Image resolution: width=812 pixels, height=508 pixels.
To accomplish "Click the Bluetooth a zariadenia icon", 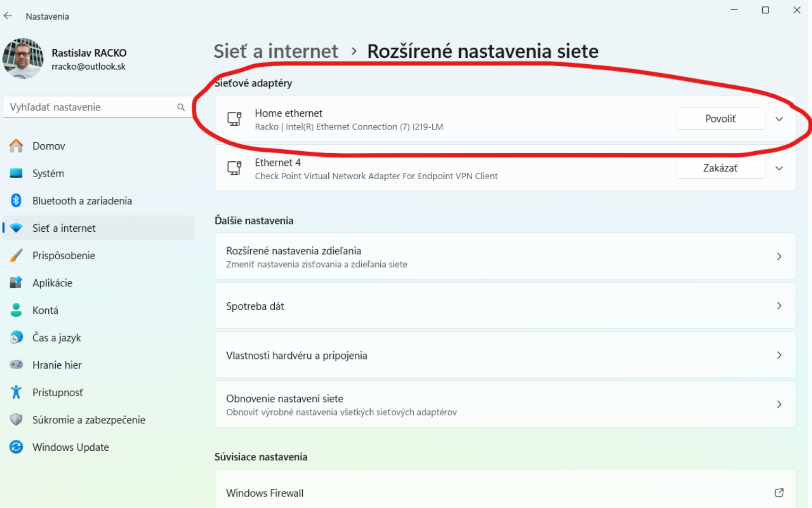I will (x=16, y=200).
